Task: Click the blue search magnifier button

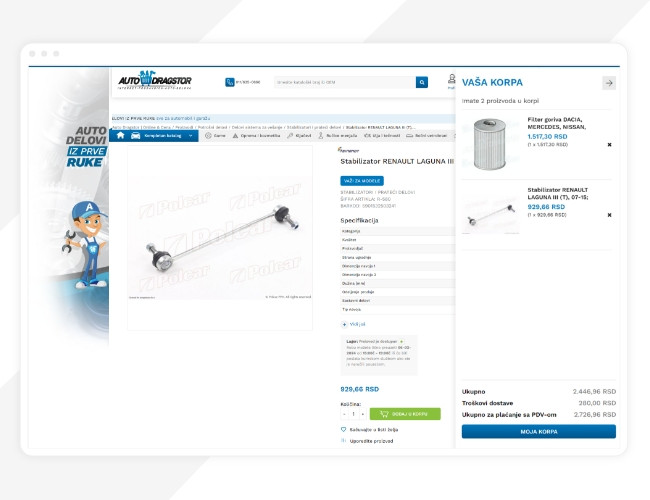Action: coord(422,82)
